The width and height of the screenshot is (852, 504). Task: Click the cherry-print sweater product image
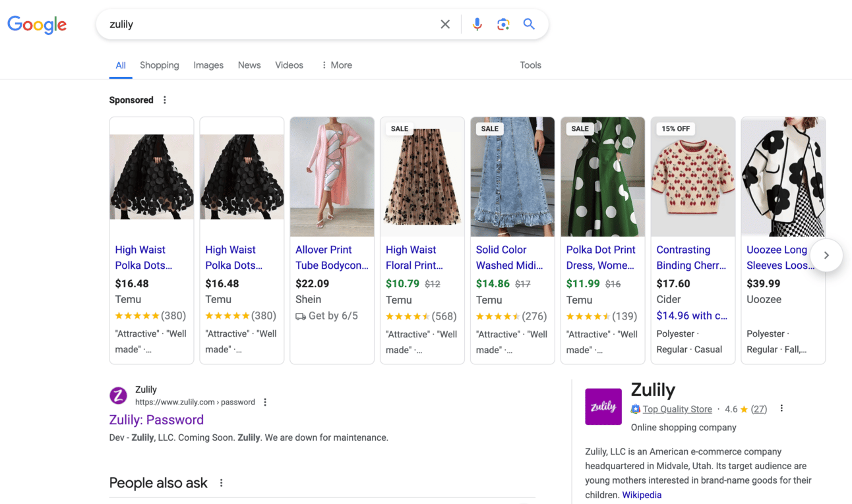[x=693, y=177]
